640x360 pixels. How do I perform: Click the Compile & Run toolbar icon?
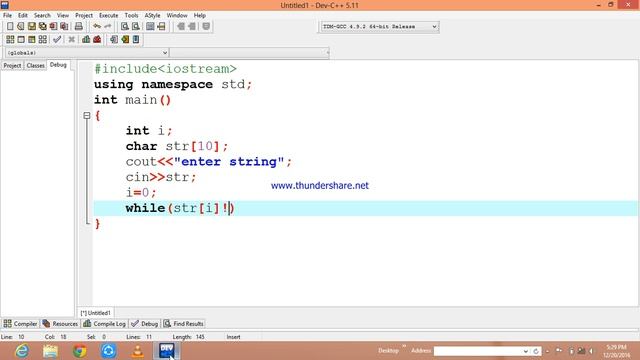pos(32,40)
